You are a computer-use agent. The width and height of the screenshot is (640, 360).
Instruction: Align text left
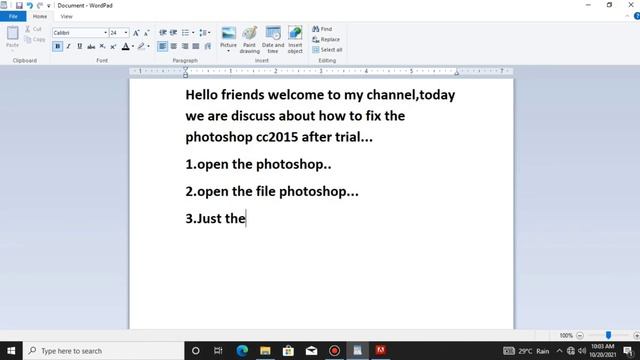pyautogui.click(x=162, y=47)
